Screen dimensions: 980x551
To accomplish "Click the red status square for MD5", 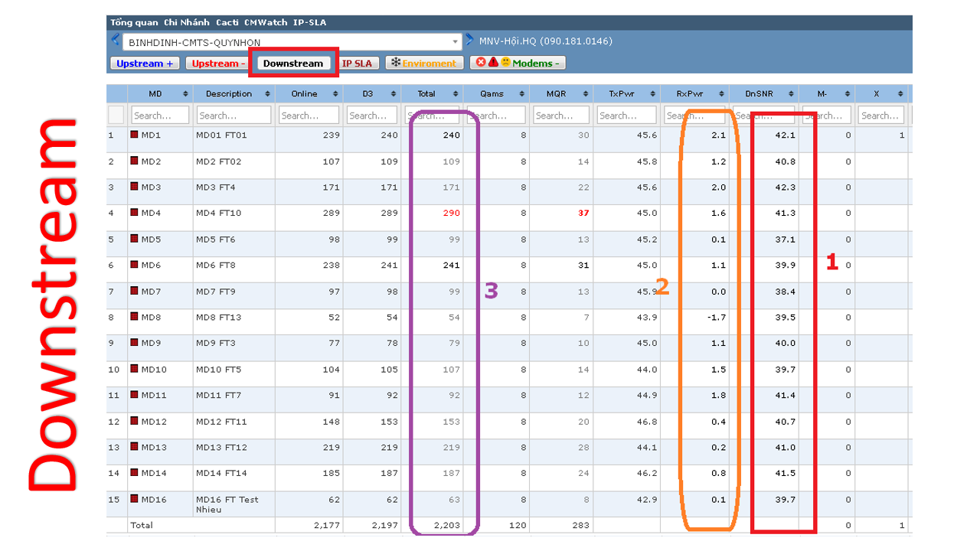I will coord(134,239).
